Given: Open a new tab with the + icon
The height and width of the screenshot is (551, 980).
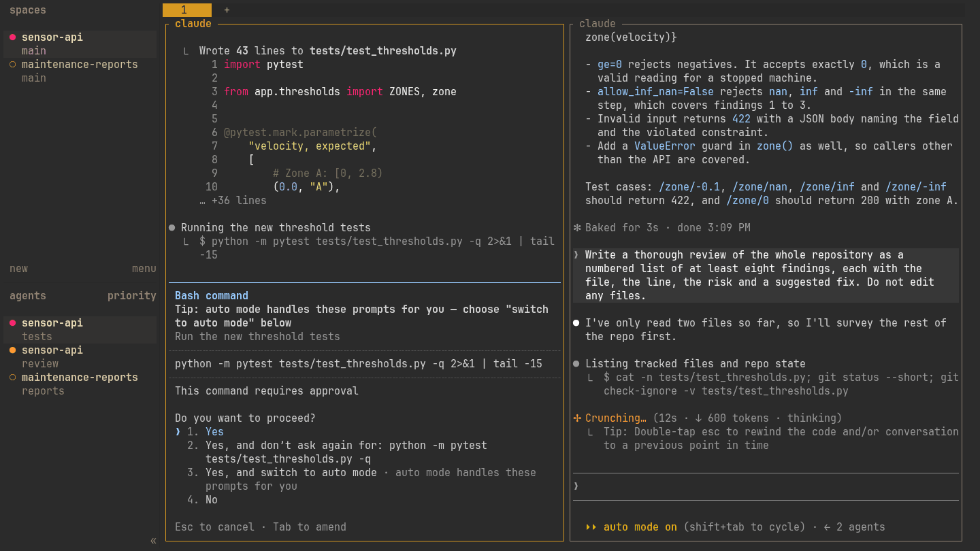Looking at the screenshot, I should click(x=227, y=10).
